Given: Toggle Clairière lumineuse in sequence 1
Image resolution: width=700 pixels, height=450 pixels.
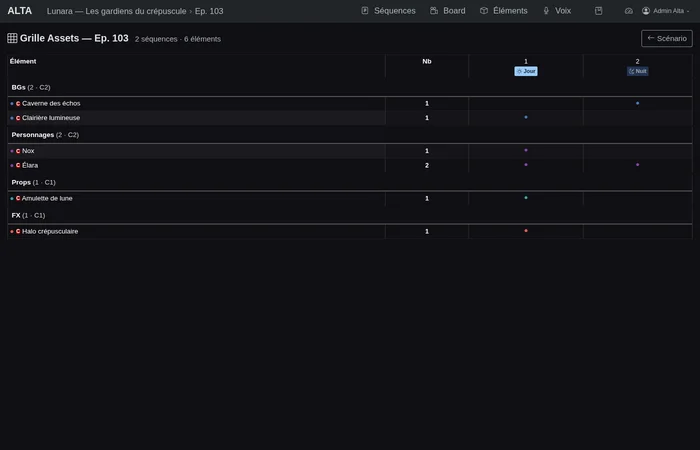Looking at the screenshot, I should 526,117.
